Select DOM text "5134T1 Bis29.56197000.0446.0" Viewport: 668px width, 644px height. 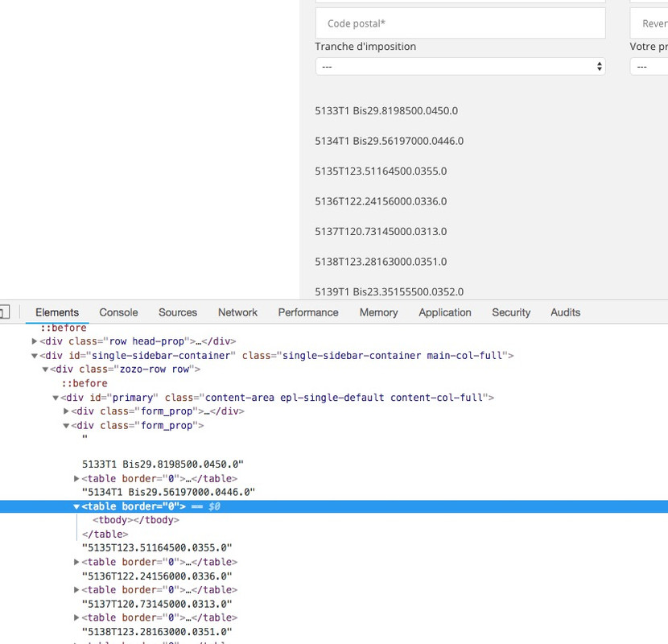pyautogui.click(x=168, y=493)
